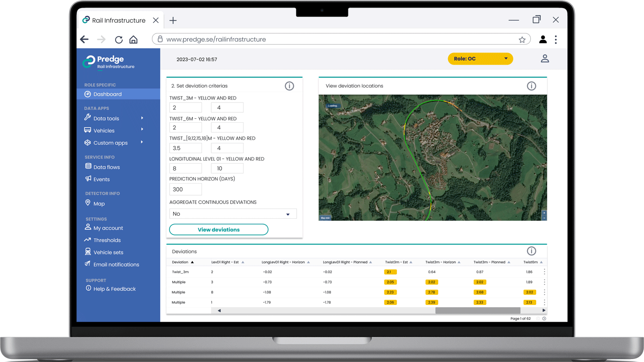
Task: Edit Longitudinal Level yellow field with 8
Action: [x=185, y=169]
